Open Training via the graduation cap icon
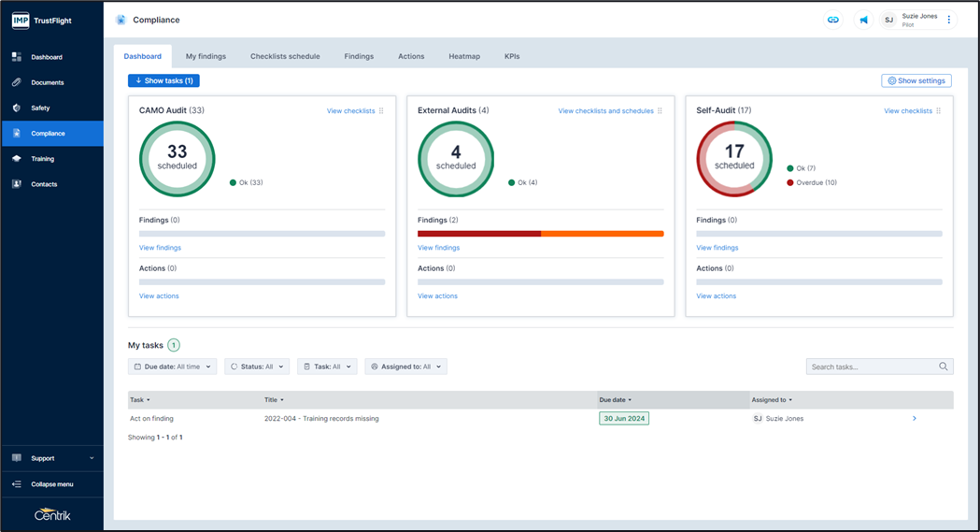The height and width of the screenshot is (532, 980). coord(17,159)
